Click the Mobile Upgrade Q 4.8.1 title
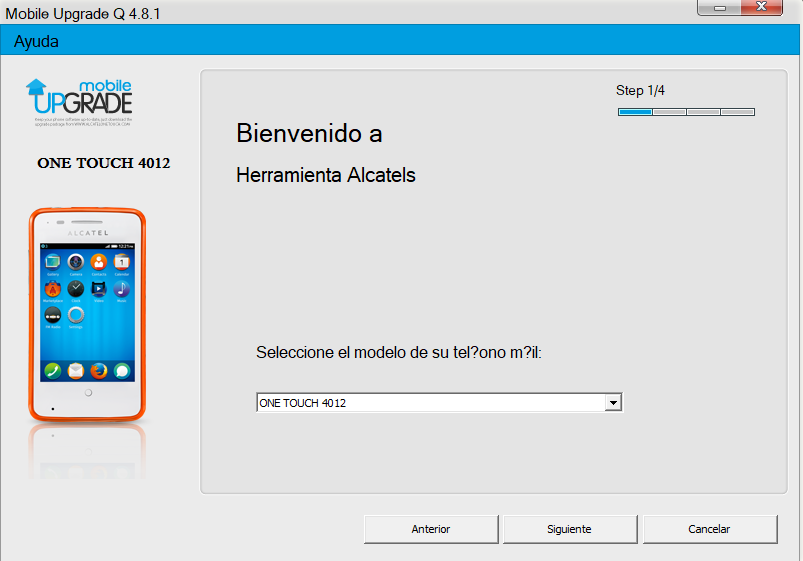The image size is (803, 561). [83, 14]
